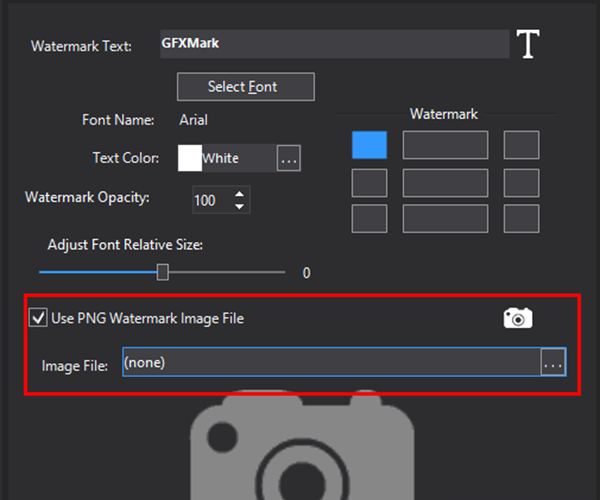Click the small camera icon
The height and width of the screenshot is (500, 600).
click(x=518, y=318)
